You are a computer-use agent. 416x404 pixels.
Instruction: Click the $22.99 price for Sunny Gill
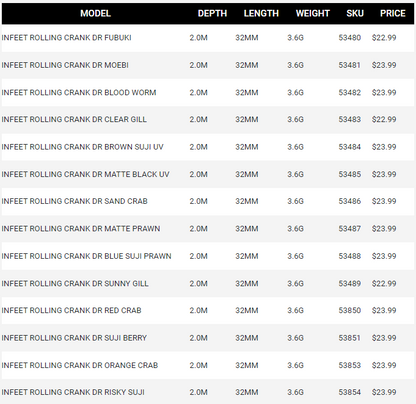[384, 283]
